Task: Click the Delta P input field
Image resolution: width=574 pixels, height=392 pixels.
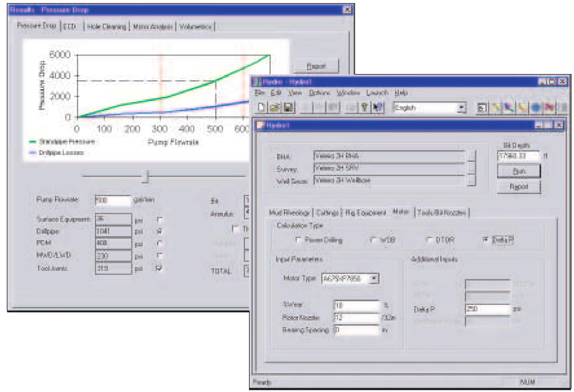Action: [487, 309]
